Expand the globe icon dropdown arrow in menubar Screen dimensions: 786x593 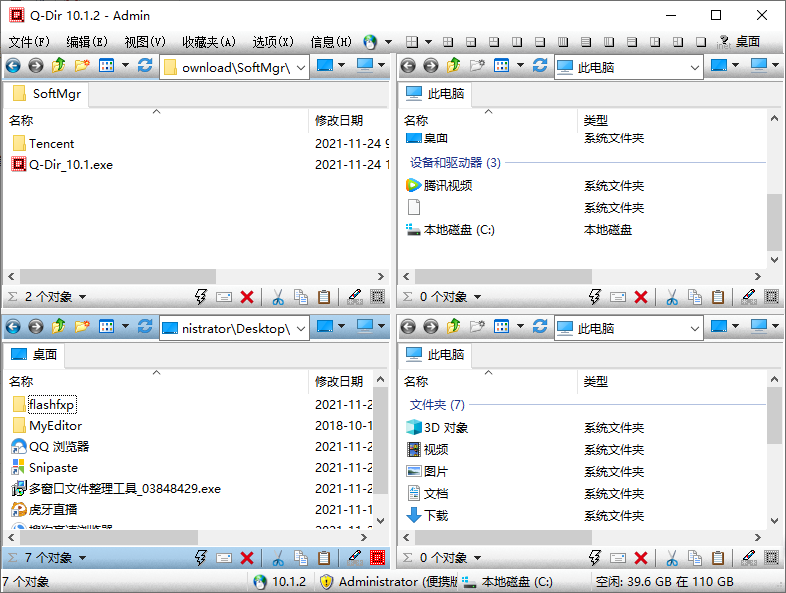(x=388, y=42)
